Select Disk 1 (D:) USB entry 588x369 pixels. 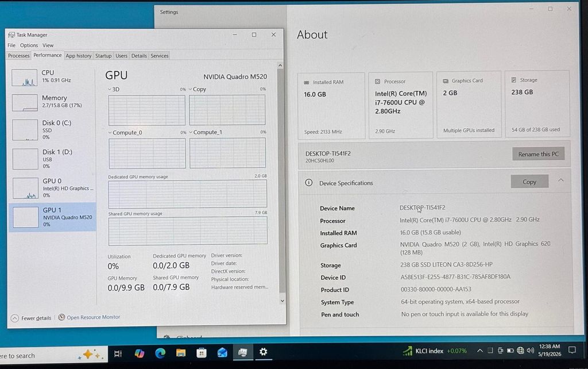pyautogui.click(x=52, y=159)
